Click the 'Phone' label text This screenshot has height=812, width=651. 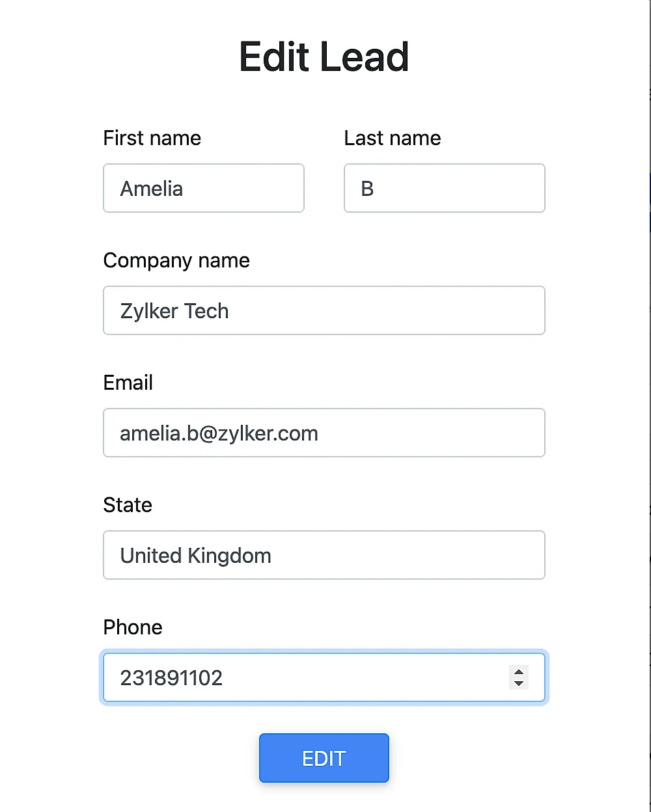pyautogui.click(x=133, y=627)
